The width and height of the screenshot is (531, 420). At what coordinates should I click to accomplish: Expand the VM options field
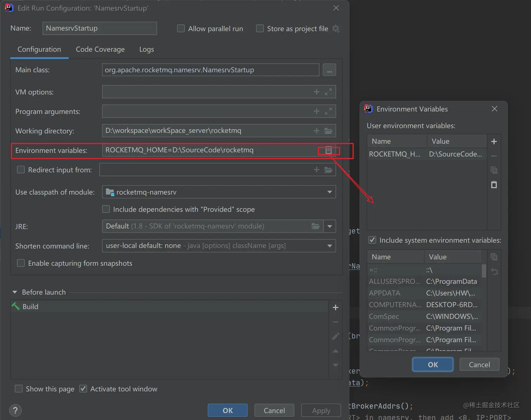(x=328, y=92)
